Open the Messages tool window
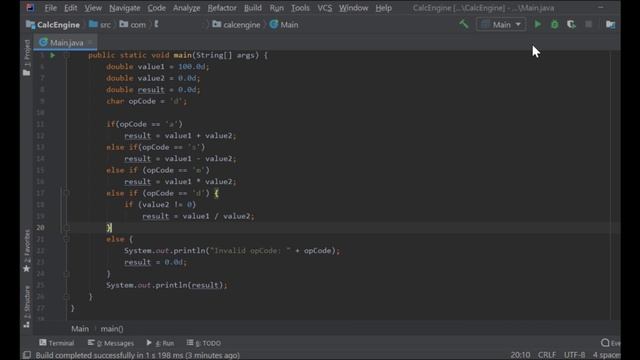The height and width of the screenshot is (360, 640). pyautogui.click(x=111, y=343)
